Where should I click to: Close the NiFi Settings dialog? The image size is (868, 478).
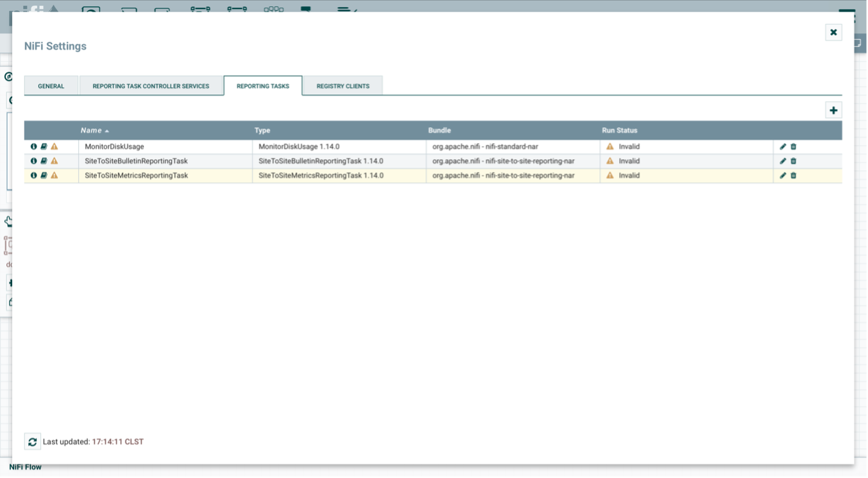pos(833,32)
